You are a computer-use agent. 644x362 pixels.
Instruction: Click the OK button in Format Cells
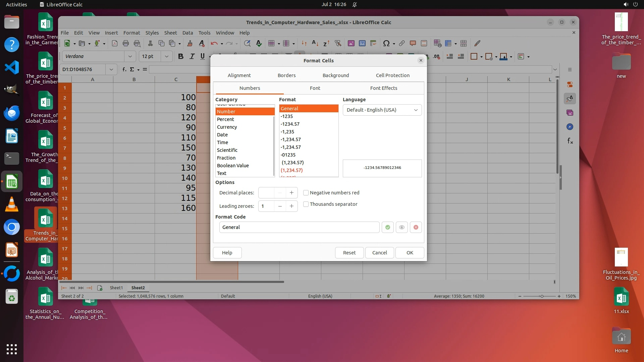pos(410,253)
